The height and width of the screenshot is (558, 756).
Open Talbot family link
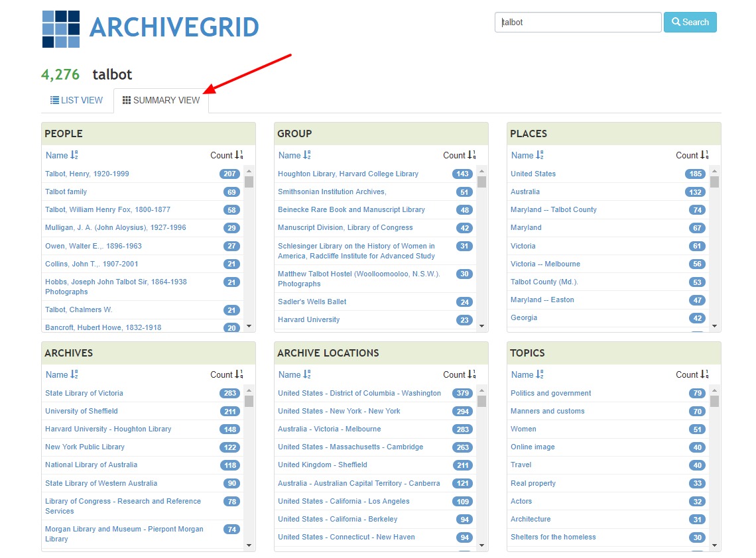[66, 192]
